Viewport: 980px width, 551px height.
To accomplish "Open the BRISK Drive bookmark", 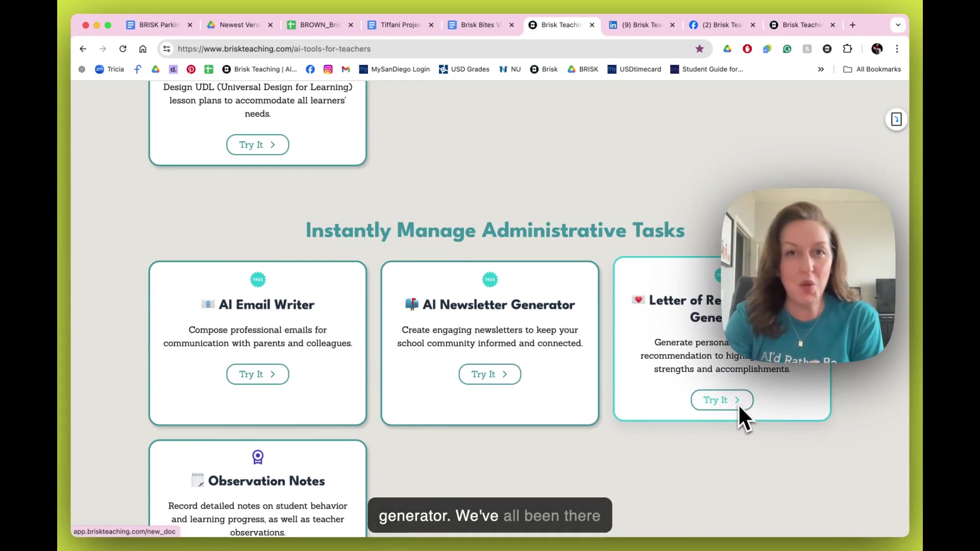I will pyautogui.click(x=583, y=69).
